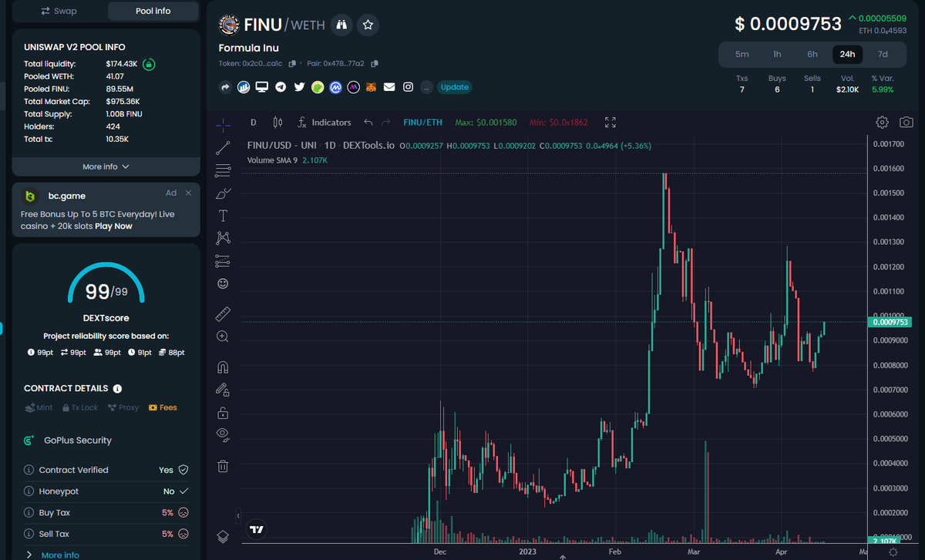Viewport: 925px width, 560px height.
Task: Take a chart snapshot with camera icon
Action: pos(906,122)
